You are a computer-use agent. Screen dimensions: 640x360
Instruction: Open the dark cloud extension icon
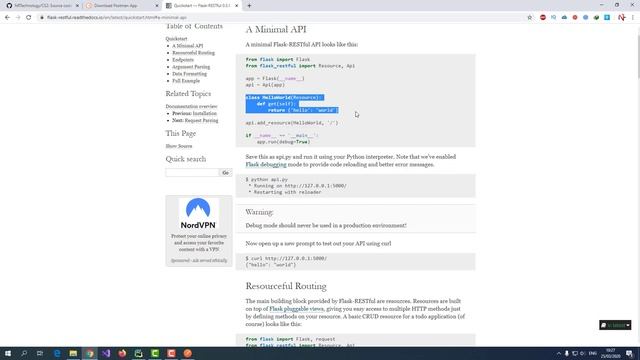(x=564, y=18)
